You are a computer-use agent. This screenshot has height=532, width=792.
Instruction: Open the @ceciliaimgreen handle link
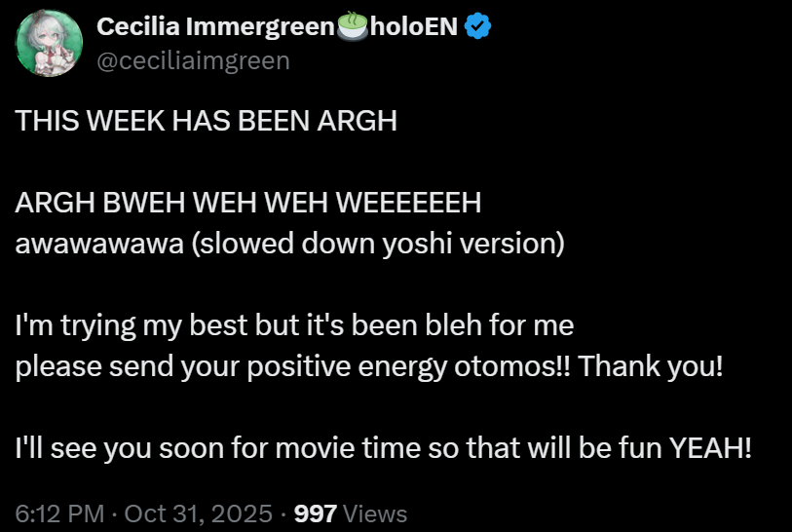(x=193, y=60)
